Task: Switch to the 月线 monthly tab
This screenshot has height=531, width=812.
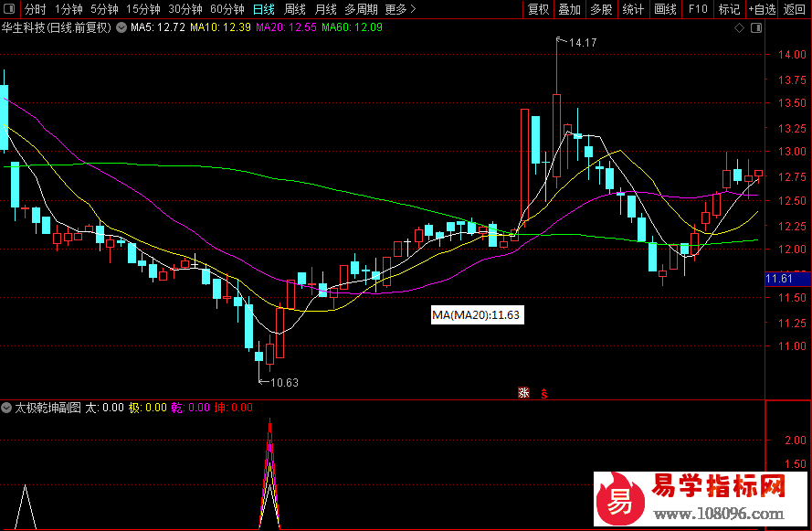Action: (x=326, y=9)
